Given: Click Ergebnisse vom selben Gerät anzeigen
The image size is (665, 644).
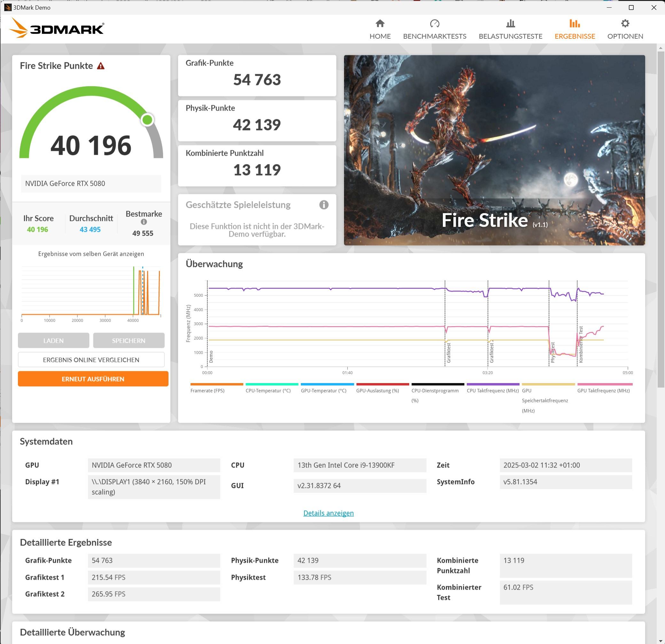Looking at the screenshot, I should (91, 254).
